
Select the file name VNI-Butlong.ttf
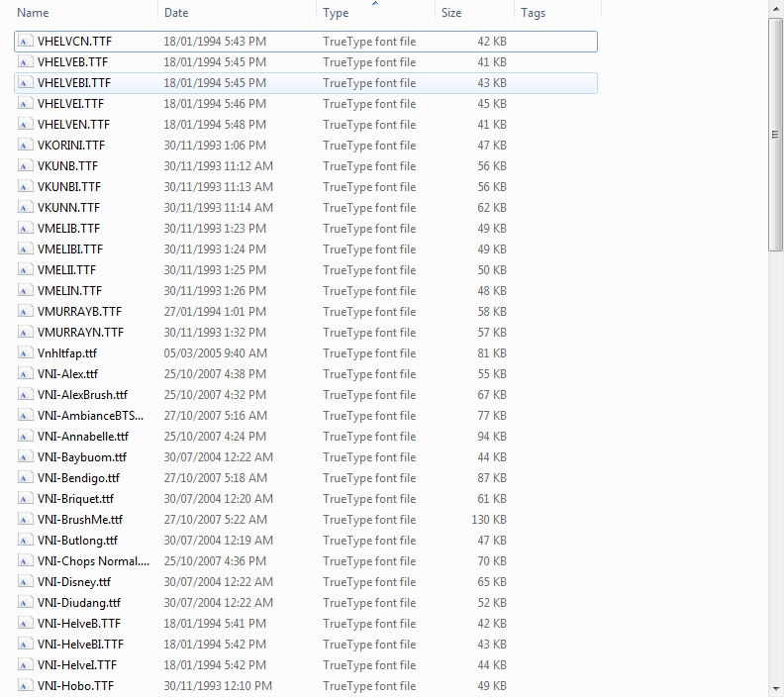click(77, 541)
